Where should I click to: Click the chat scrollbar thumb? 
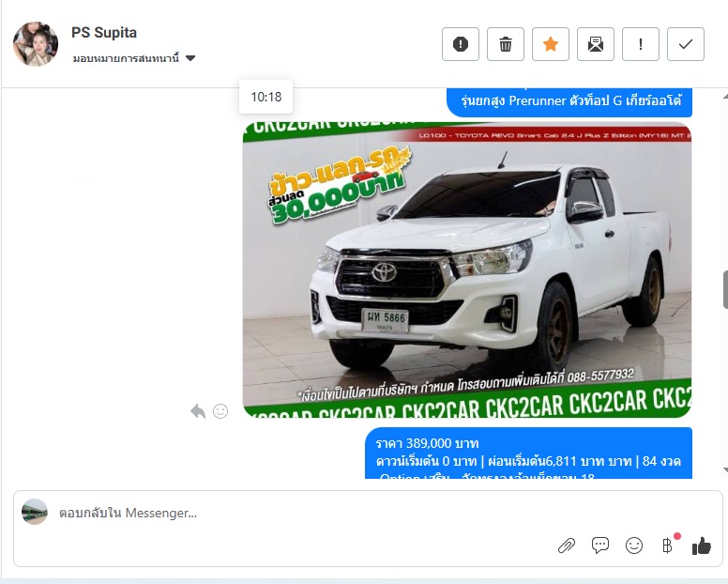pyautogui.click(x=725, y=289)
